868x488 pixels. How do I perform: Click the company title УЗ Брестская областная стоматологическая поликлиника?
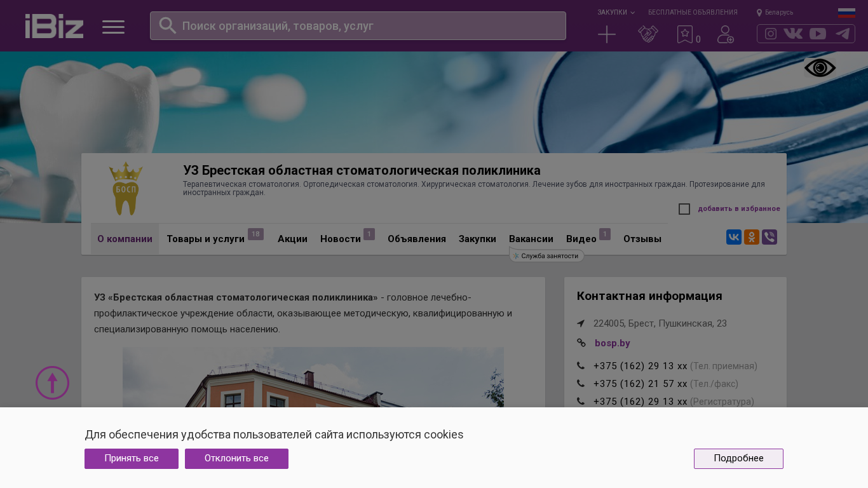362,170
